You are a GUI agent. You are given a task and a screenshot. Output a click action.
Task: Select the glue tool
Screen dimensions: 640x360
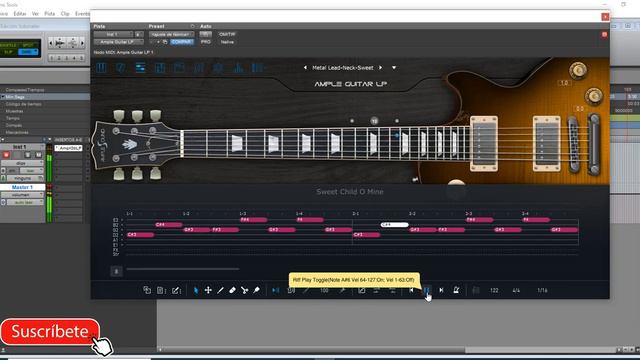point(256,290)
